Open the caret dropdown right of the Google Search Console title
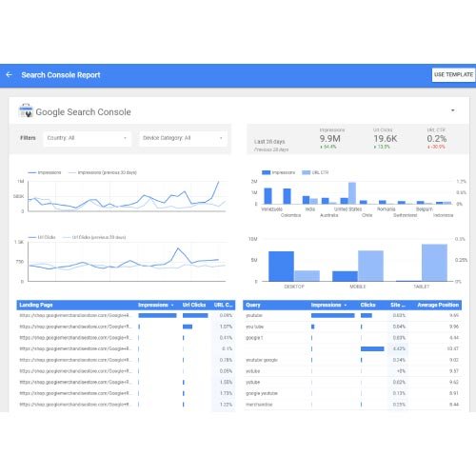The height and width of the screenshot is (476, 476). tap(453, 110)
